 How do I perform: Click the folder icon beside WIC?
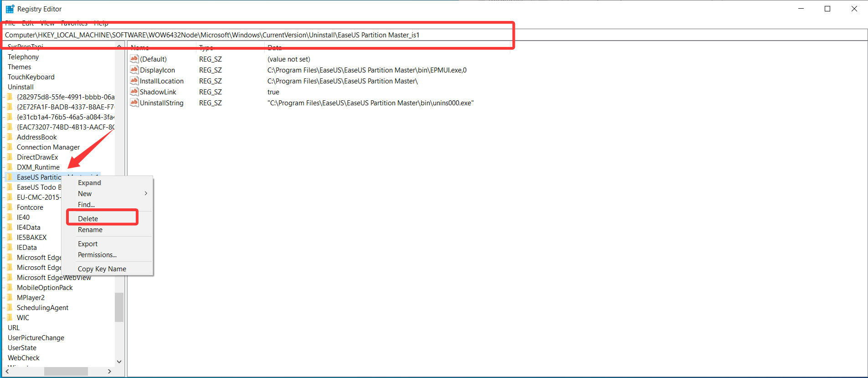[x=10, y=317]
